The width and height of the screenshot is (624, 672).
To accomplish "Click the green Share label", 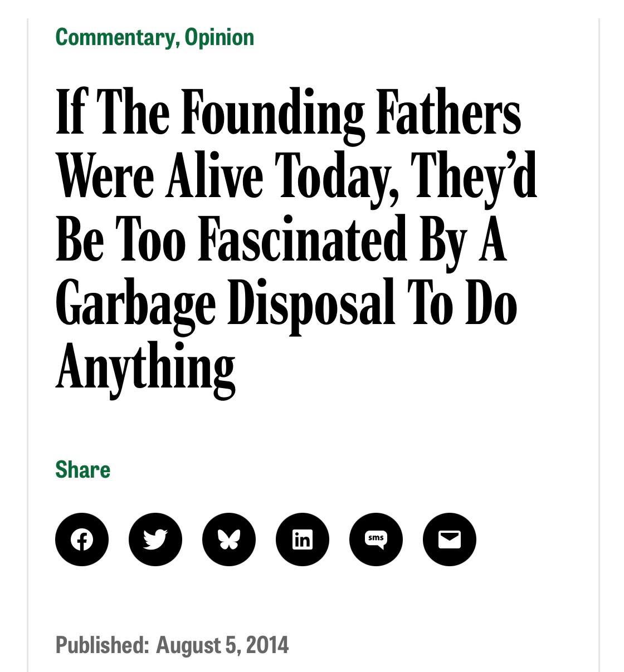I will click(83, 470).
